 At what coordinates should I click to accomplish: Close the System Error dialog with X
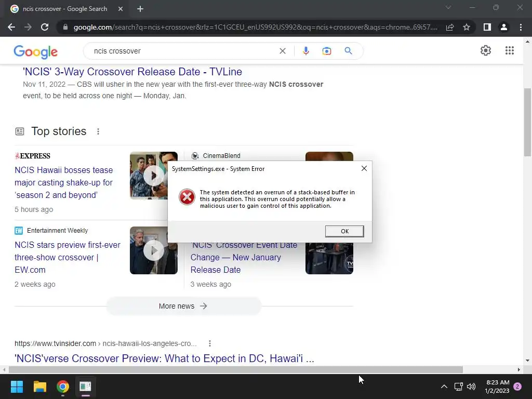[364, 168]
